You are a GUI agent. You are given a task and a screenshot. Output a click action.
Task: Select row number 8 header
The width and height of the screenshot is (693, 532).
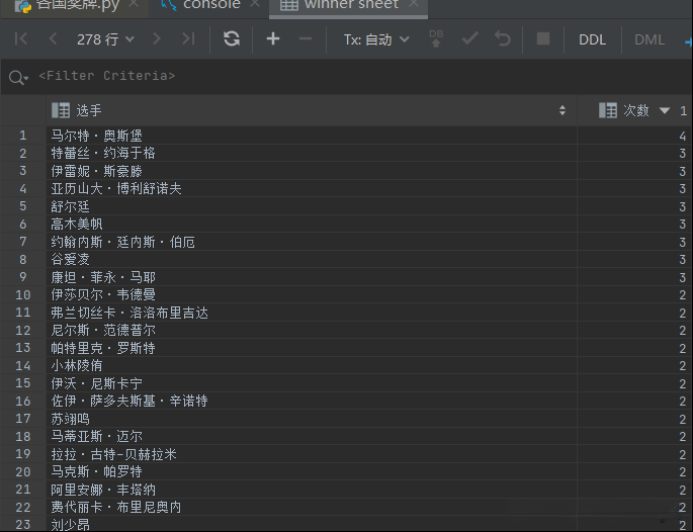23,259
